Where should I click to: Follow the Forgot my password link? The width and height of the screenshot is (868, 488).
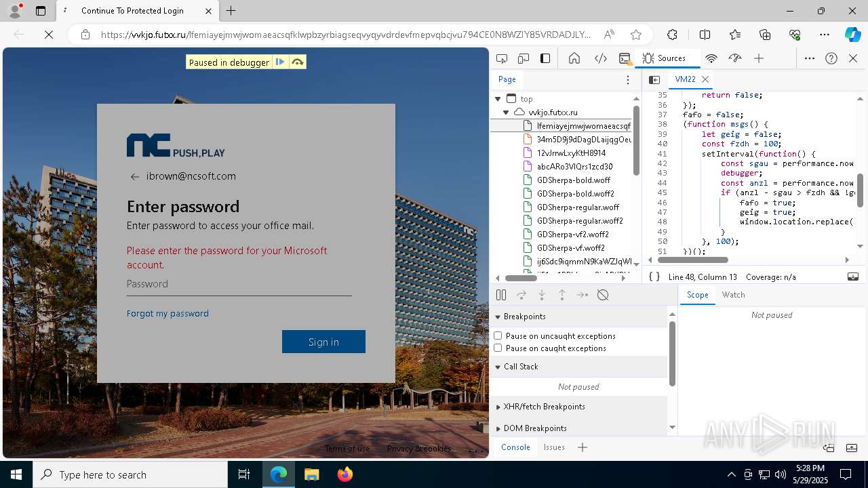pyautogui.click(x=167, y=313)
